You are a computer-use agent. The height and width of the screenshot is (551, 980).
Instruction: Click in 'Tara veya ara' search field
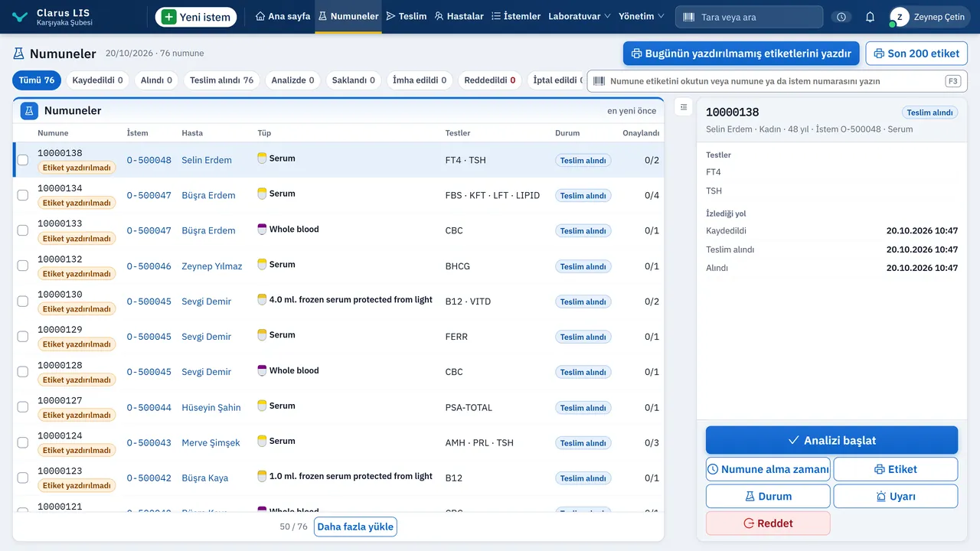[749, 17]
